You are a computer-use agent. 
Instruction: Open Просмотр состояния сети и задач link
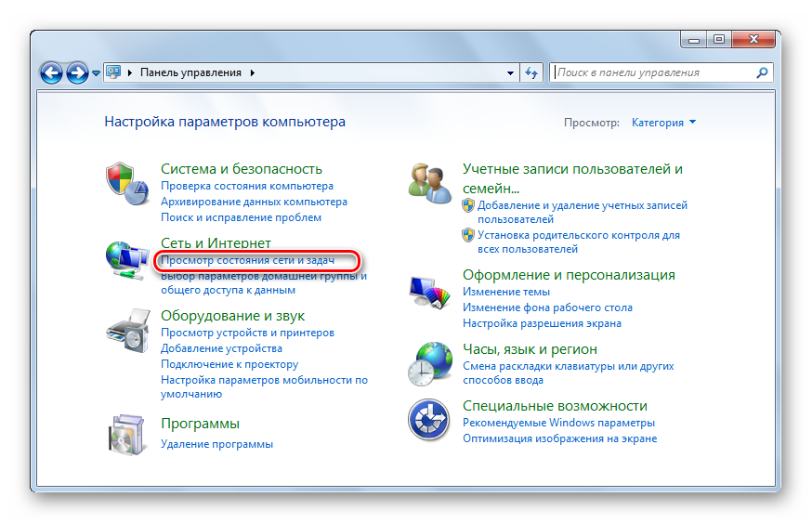[x=247, y=261]
